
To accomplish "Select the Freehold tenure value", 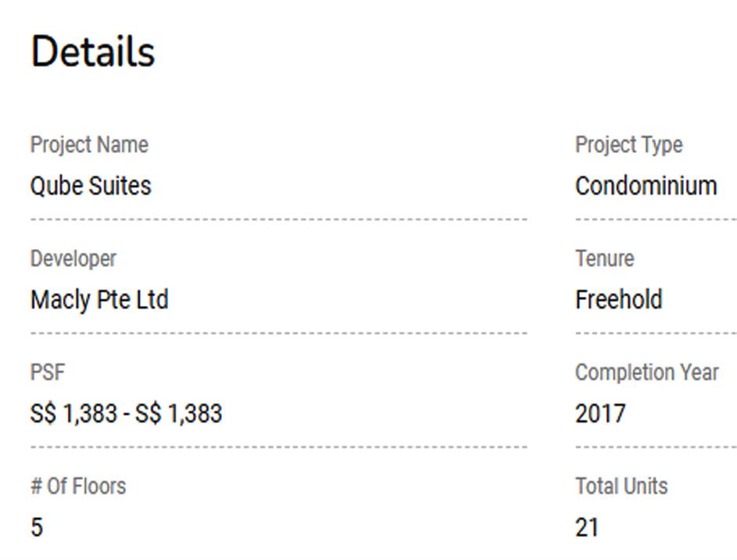I will [x=618, y=300].
